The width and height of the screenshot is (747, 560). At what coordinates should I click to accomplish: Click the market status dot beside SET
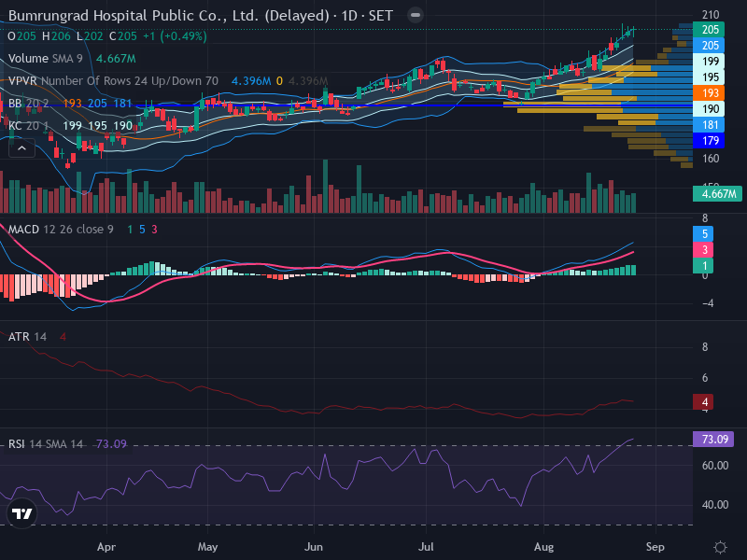[x=416, y=15]
